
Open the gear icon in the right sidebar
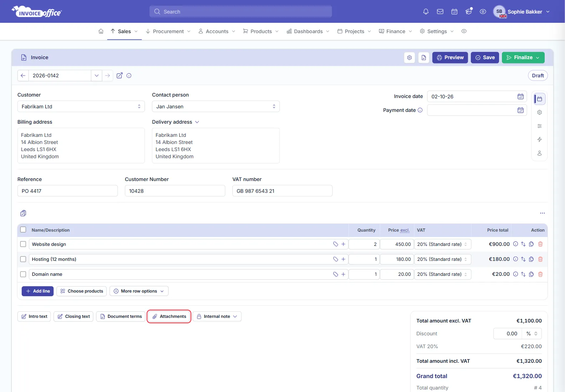coord(539,112)
